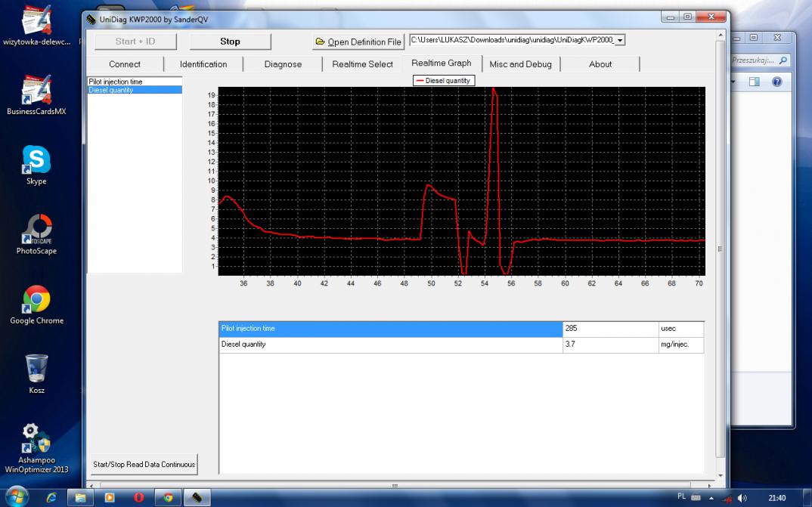Click the Stop button
The image size is (812, 507).
pyautogui.click(x=230, y=42)
